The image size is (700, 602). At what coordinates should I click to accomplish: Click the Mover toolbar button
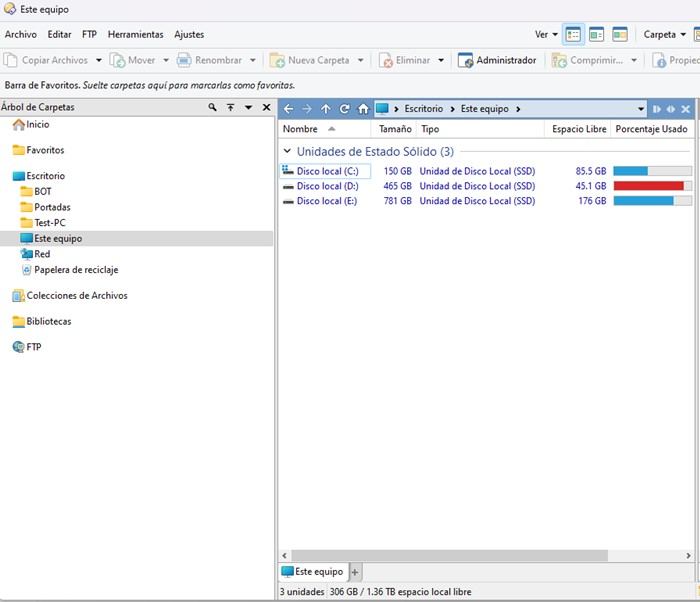(x=133, y=60)
